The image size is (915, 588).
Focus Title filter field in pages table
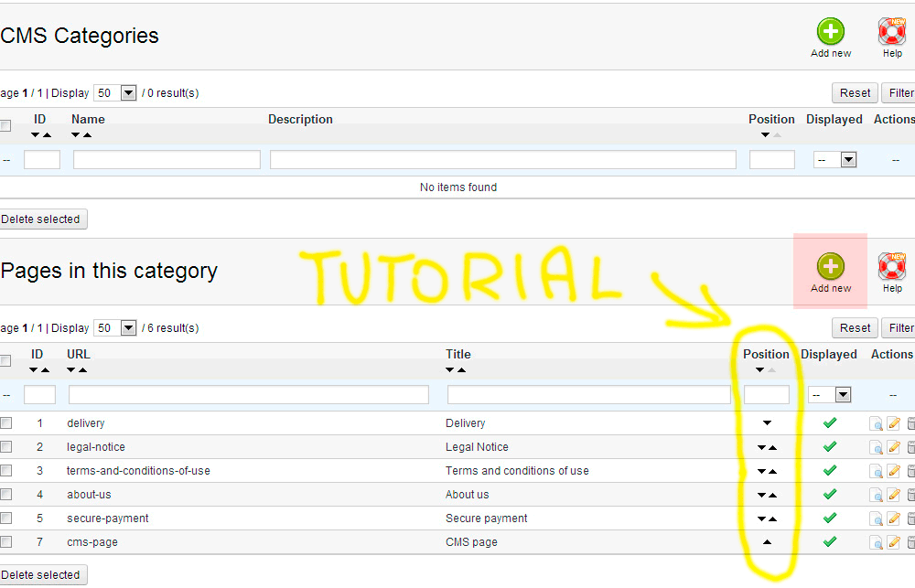(x=588, y=395)
